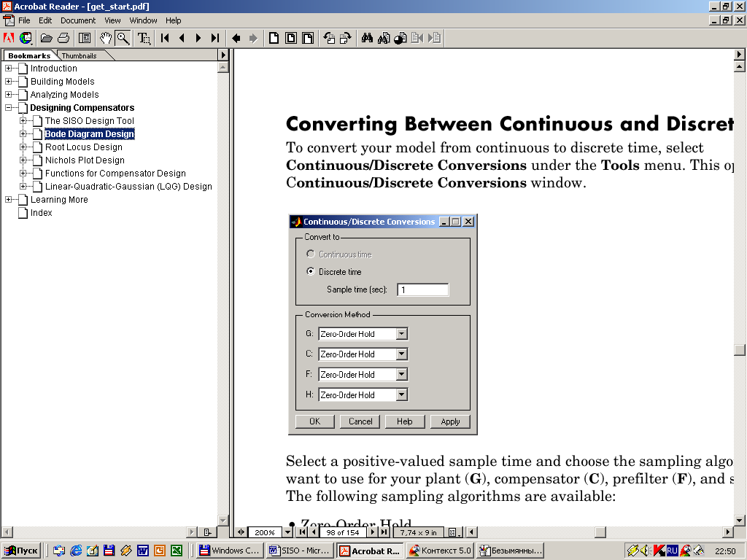Expand the Nichols Plot Design bookmark
Image resolution: width=747 pixels, height=560 pixels.
point(23,160)
